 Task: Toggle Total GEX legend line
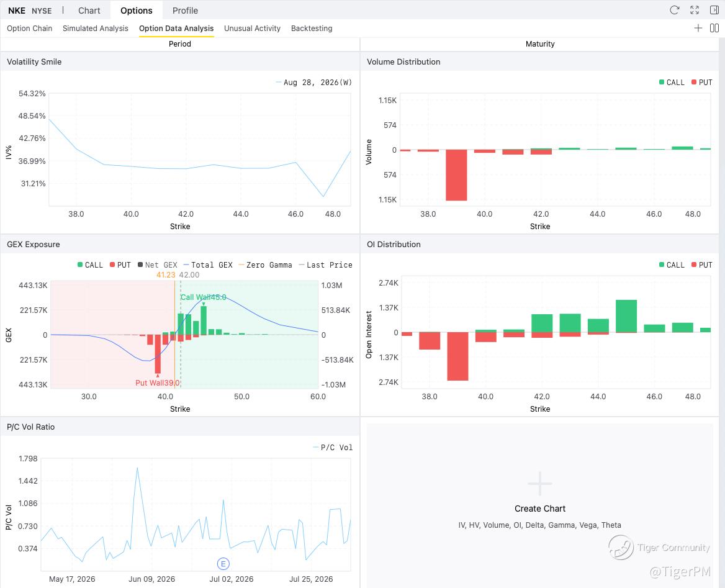(208, 265)
